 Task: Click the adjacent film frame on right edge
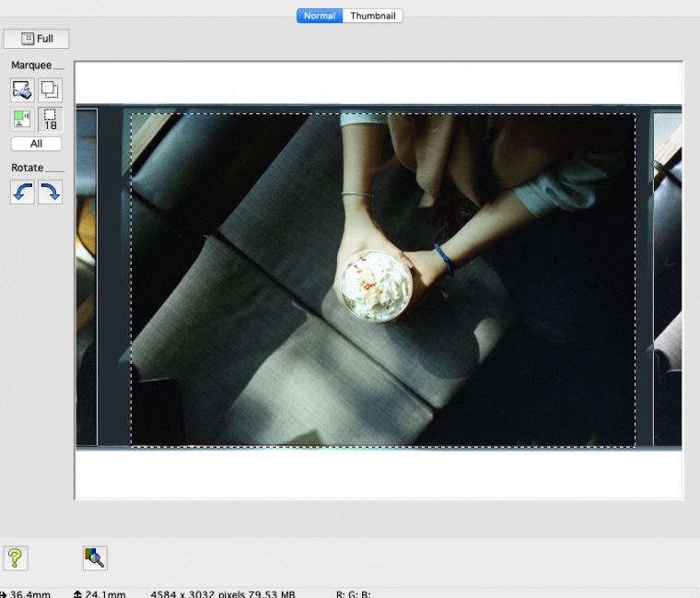(x=667, y=276)
